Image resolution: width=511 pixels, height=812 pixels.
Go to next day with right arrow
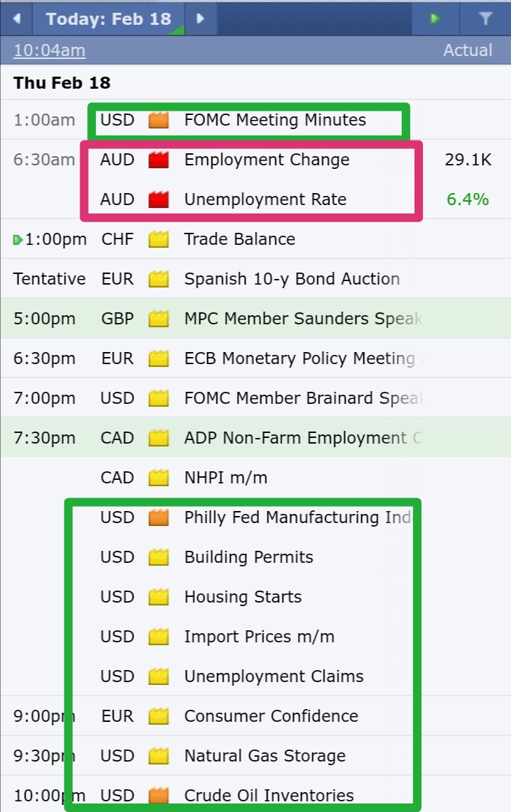click(x=200, y=18)
